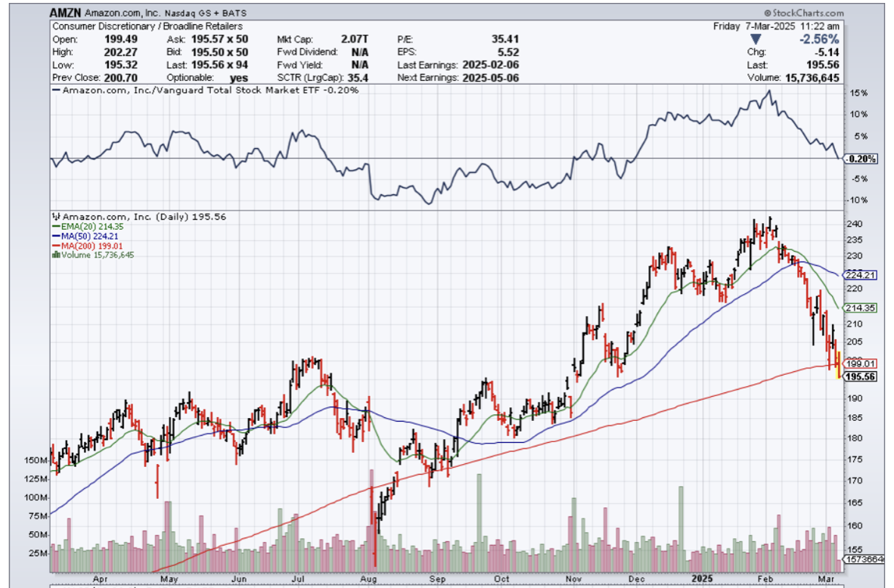Click the relative strength legend dash marker
Image resolution: width=894 pixels, height=588 pixels.
click(55, 90)
